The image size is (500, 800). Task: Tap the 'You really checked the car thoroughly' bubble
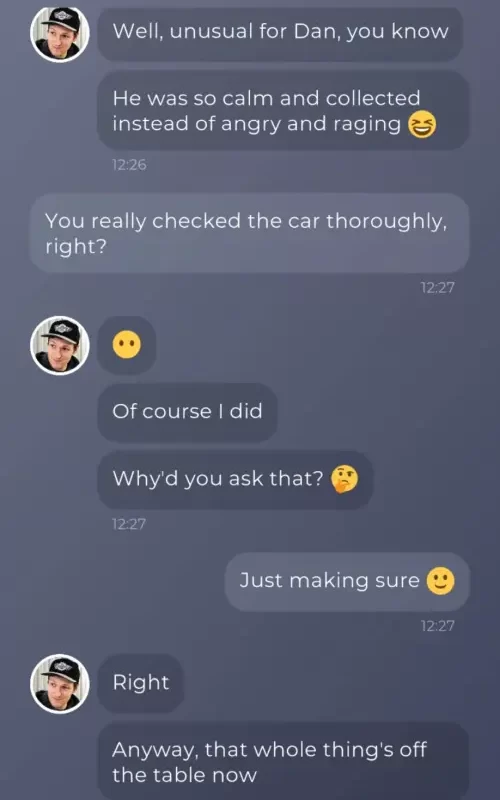click(249, 233)
